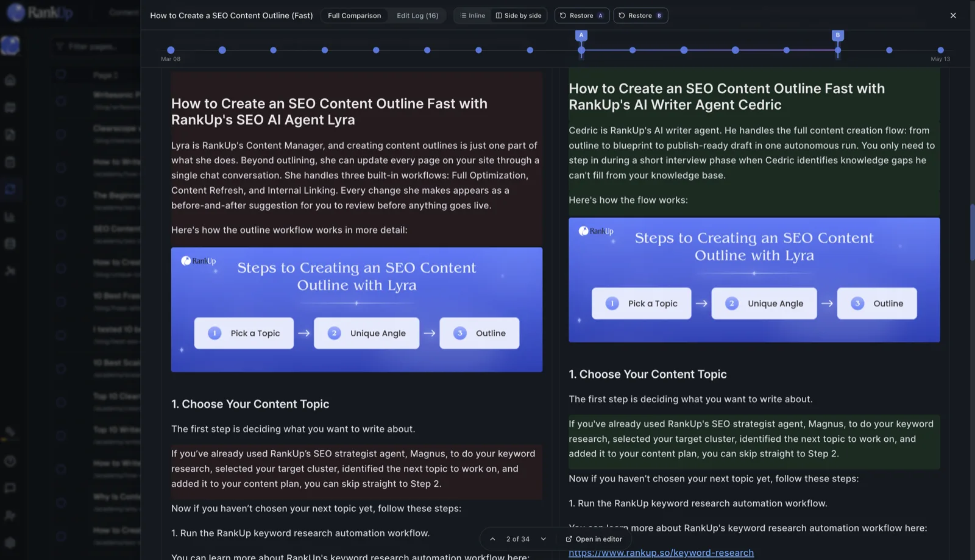Click the A marker on the timeline

pyautogui.click(x=581, y=35)
